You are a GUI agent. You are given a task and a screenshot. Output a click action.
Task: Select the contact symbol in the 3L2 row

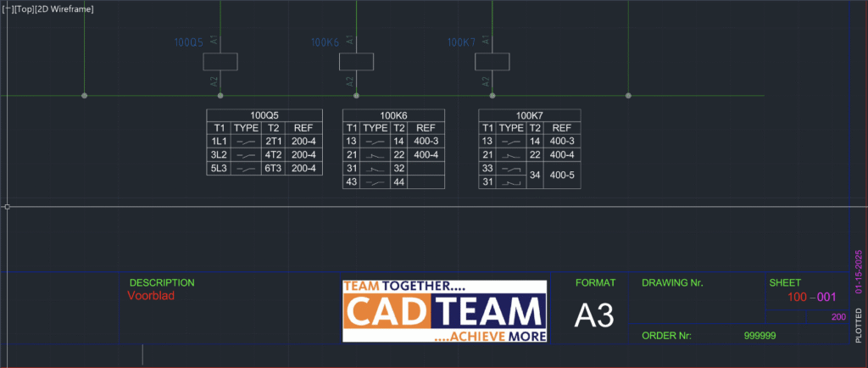(x=247, y=155)
